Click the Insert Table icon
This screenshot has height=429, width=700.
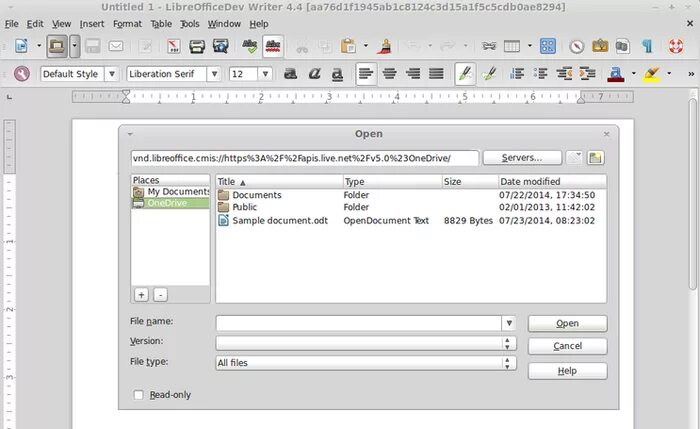click(512, 46)
